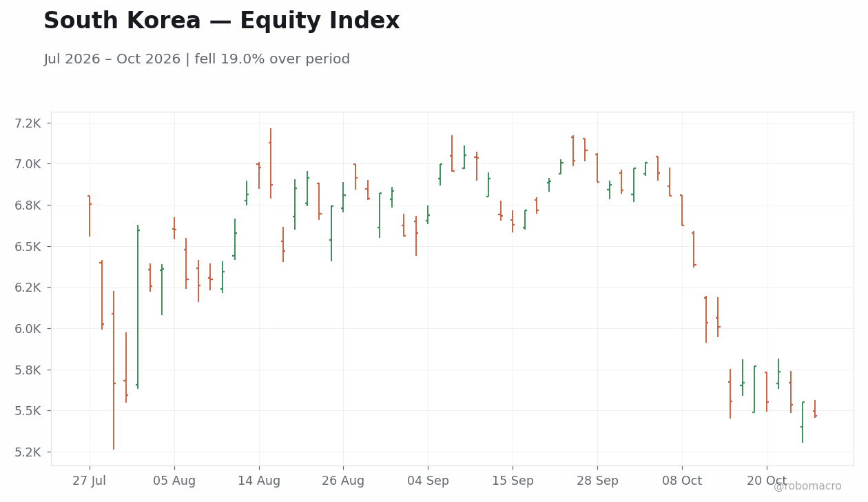
Task: Select the 5.2K y-axis label
Action: 28,452
